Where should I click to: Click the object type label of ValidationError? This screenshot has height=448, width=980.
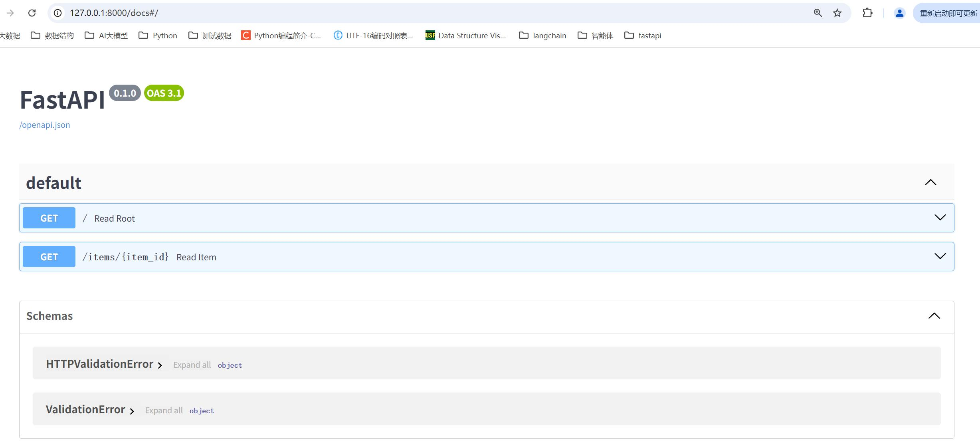[202, 411]
